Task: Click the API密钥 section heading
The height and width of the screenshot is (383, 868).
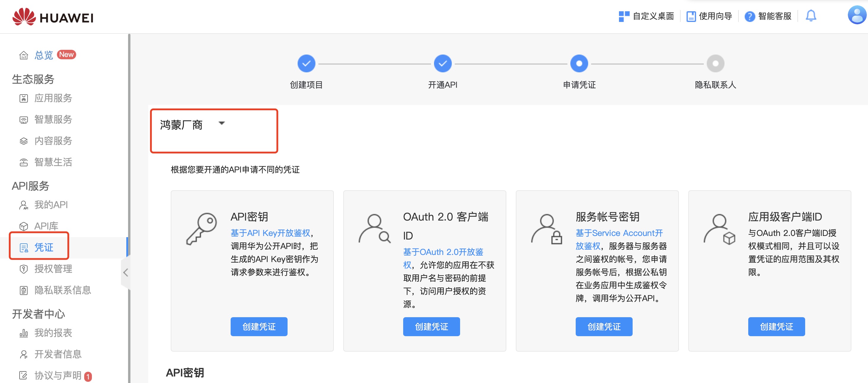Action: pyautogui.click(x=185, y=373)
